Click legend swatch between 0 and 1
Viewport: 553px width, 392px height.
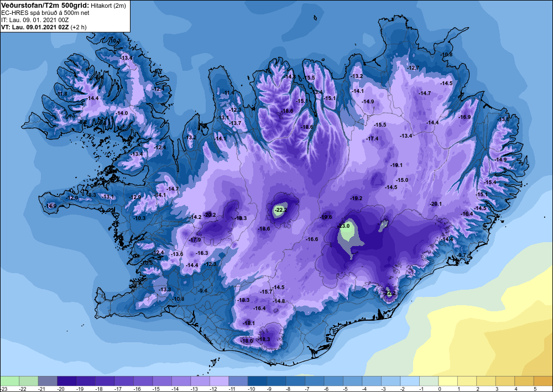pos(447,381)
